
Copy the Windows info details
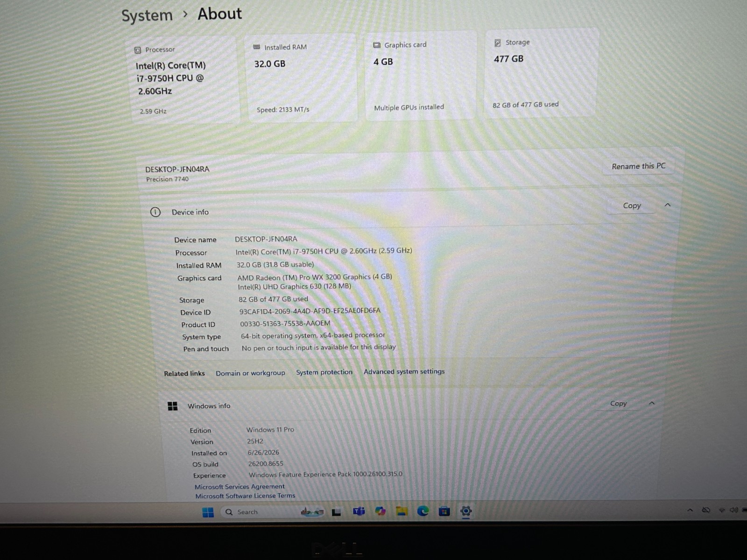[x=618, y=403]
